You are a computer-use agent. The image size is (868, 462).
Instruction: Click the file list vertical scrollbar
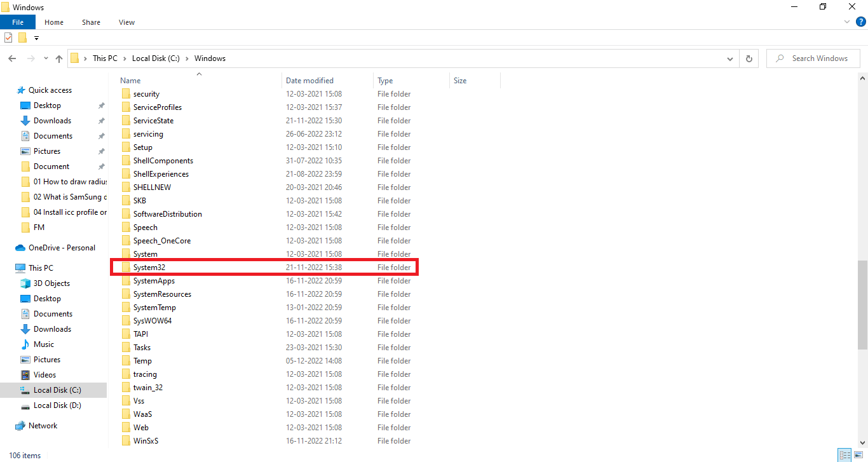862,304
